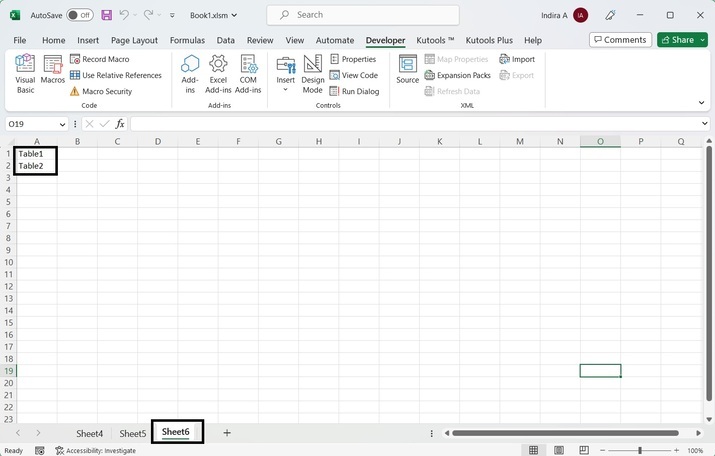Image resolution: width=715 pixels, height=456 pixels.
Task: Collapse the ribbon with the chevron
Action: tap(701, 103)
